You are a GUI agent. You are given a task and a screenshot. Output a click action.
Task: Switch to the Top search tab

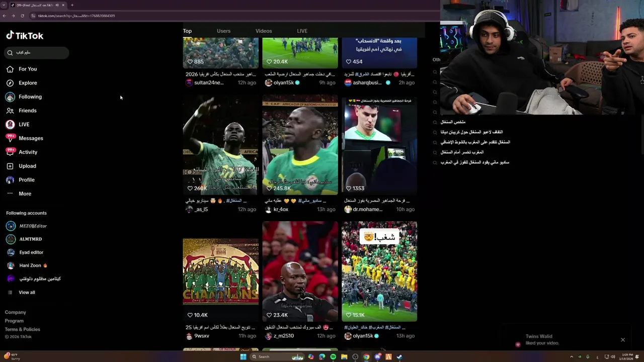[x=187, y=31]
